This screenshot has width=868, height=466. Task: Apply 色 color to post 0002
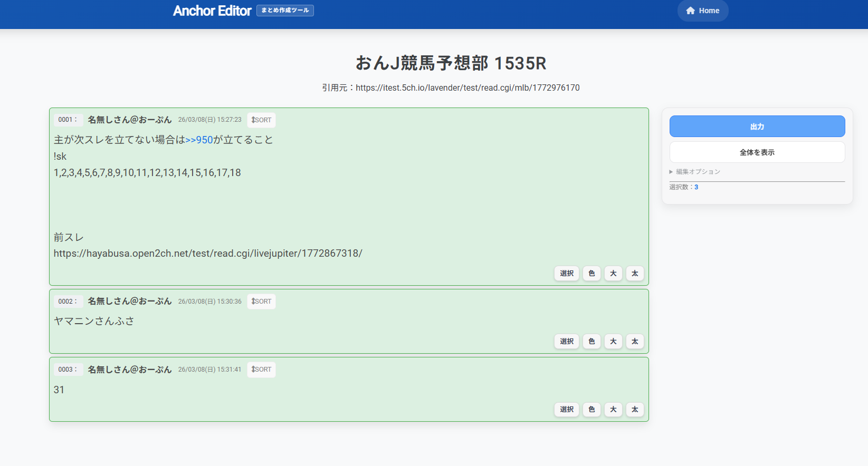click(592, 342)
